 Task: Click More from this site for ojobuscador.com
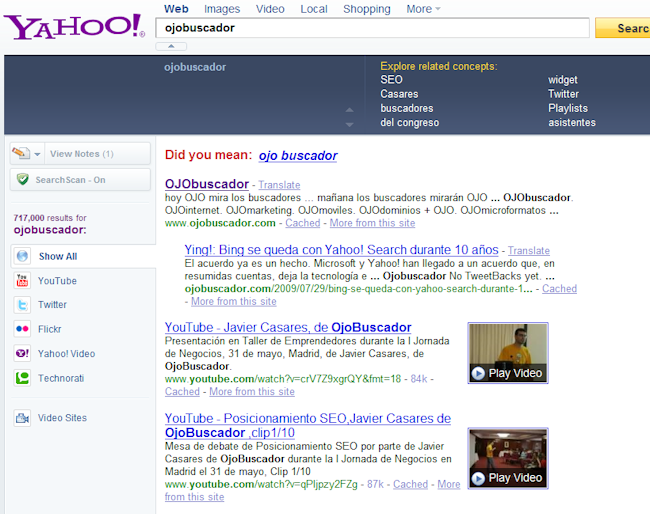click(372, 223)
